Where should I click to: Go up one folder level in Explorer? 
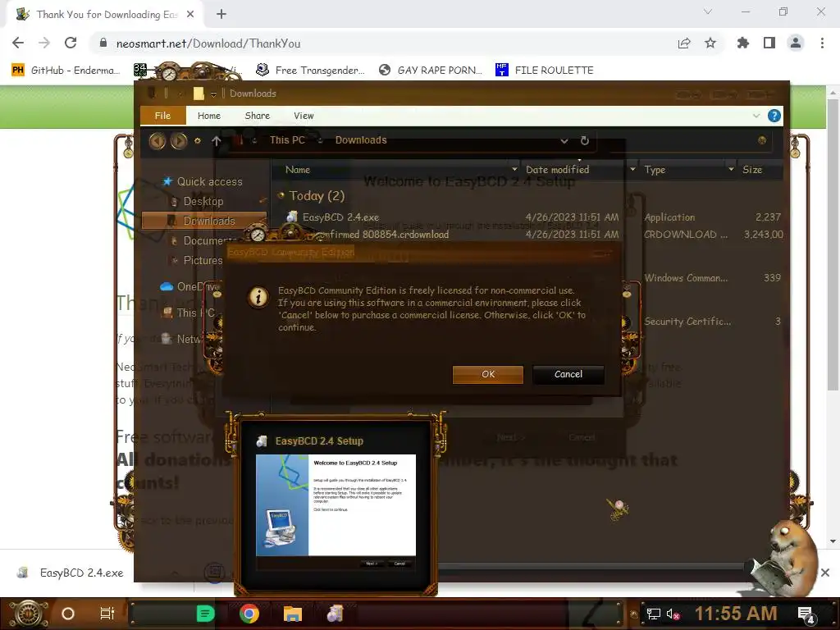coord(216,141)
